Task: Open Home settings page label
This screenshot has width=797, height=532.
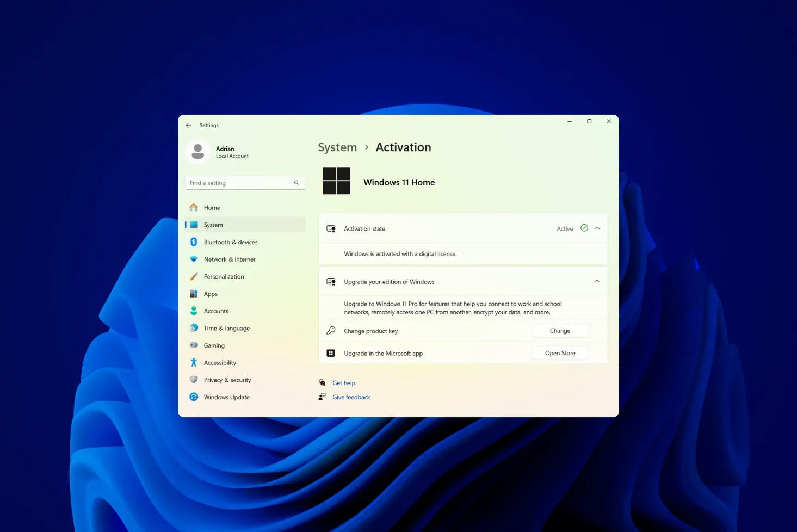Action: 212,208
